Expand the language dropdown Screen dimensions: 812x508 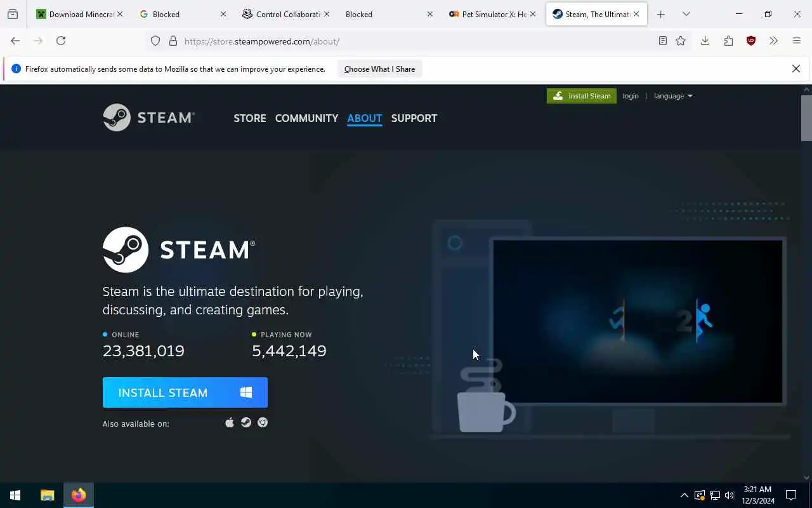673,96
